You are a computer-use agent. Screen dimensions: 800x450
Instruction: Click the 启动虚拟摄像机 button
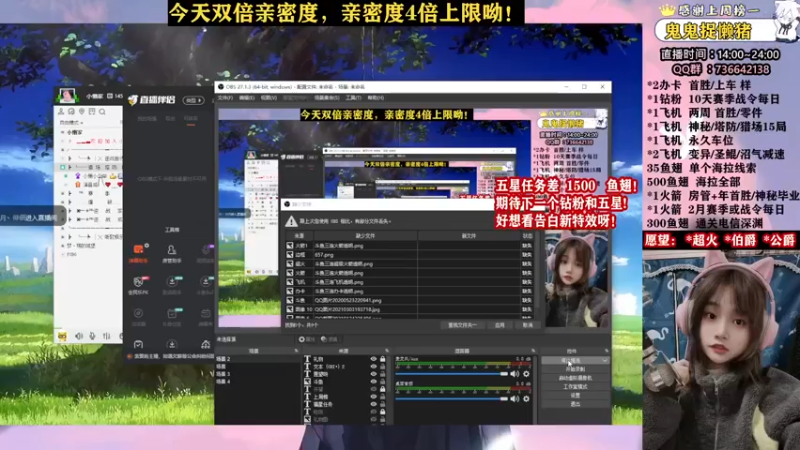click(575, 378)
